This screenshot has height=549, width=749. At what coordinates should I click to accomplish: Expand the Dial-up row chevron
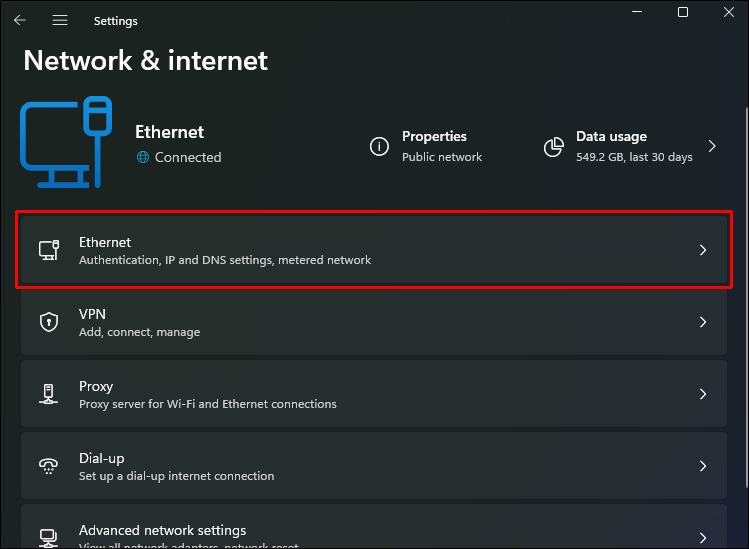(x=703, y=466)
